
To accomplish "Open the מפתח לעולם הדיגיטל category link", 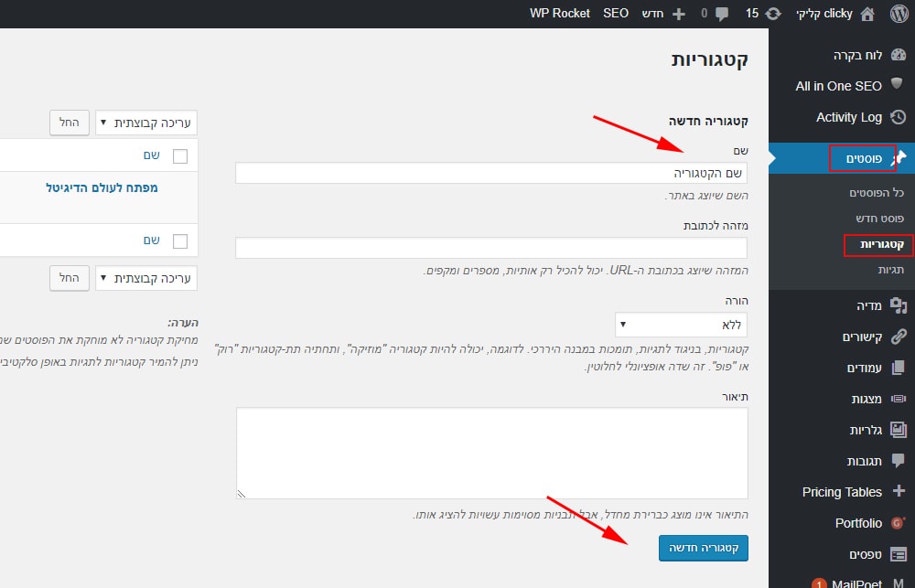I will [102, 187].
